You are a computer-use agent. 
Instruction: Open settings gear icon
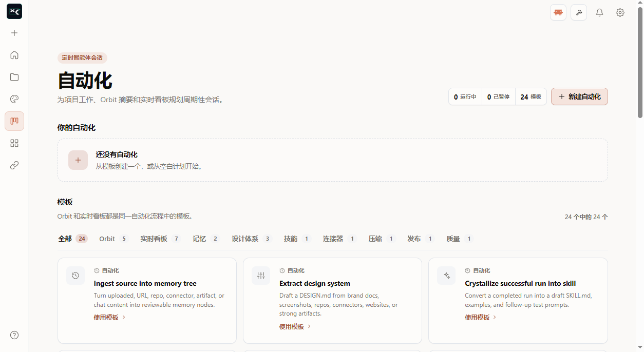click(x=620, y=12)
